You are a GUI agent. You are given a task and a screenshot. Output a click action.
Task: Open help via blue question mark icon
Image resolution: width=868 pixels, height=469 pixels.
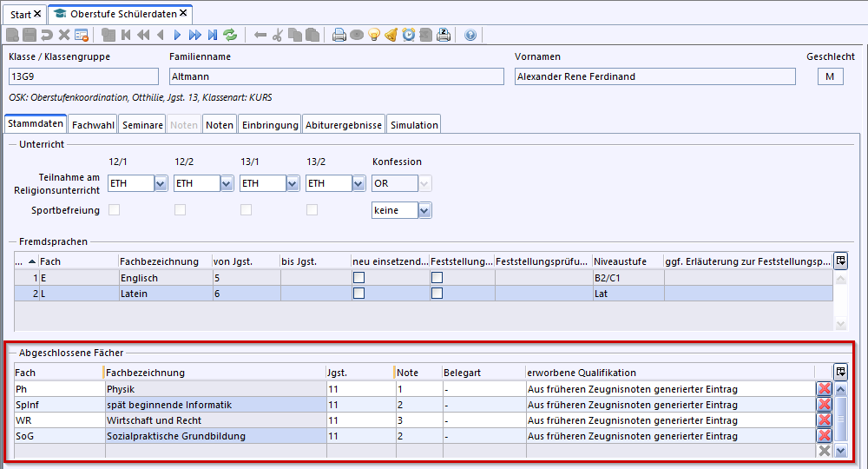coord(470,35)
